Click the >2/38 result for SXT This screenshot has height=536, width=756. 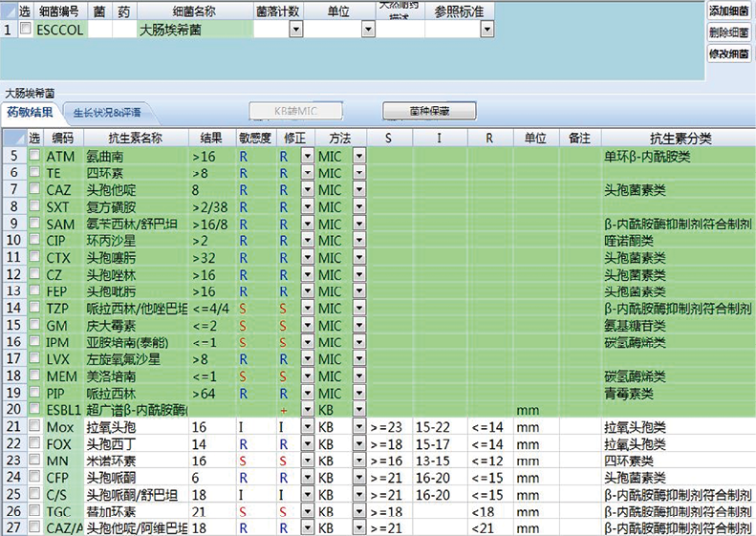click(x=211, y=207)
